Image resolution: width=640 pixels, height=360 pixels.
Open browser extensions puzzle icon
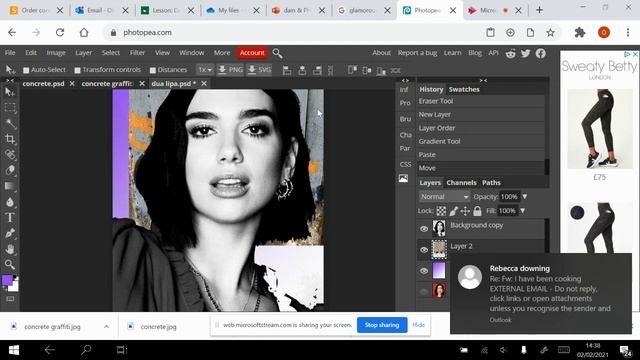click(580, 33)
